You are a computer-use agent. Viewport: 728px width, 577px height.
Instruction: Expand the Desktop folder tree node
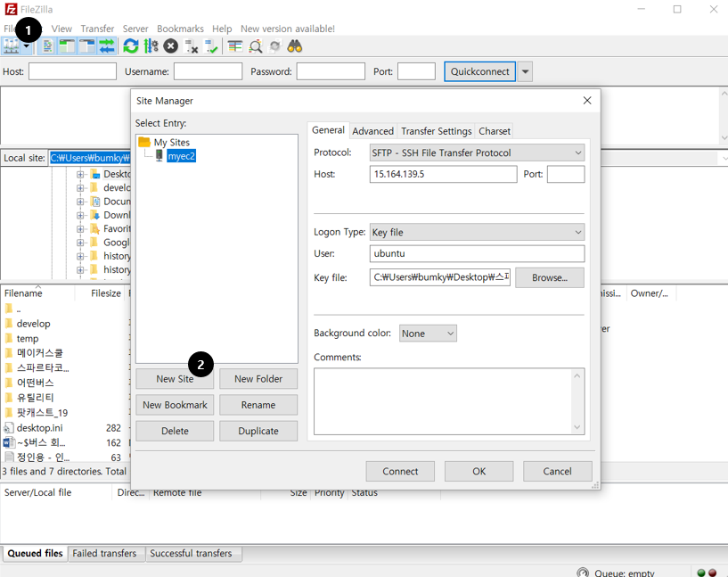click(80, 174)
